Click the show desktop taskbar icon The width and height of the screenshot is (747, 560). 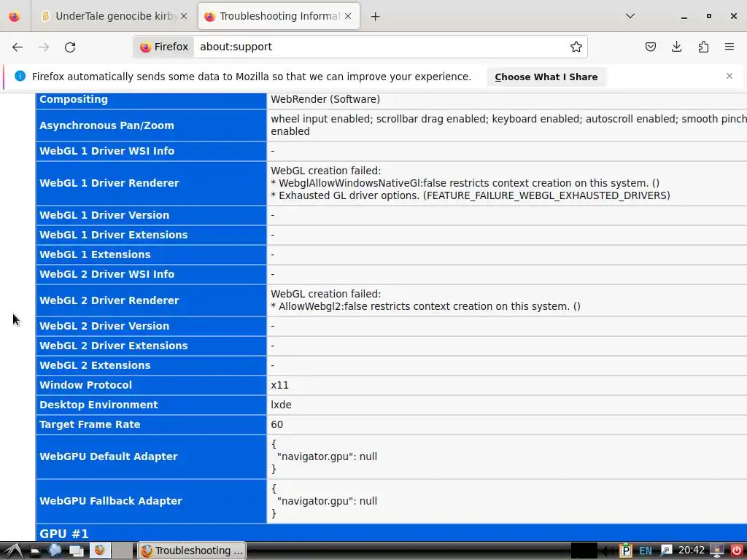(x=76, y=551)
